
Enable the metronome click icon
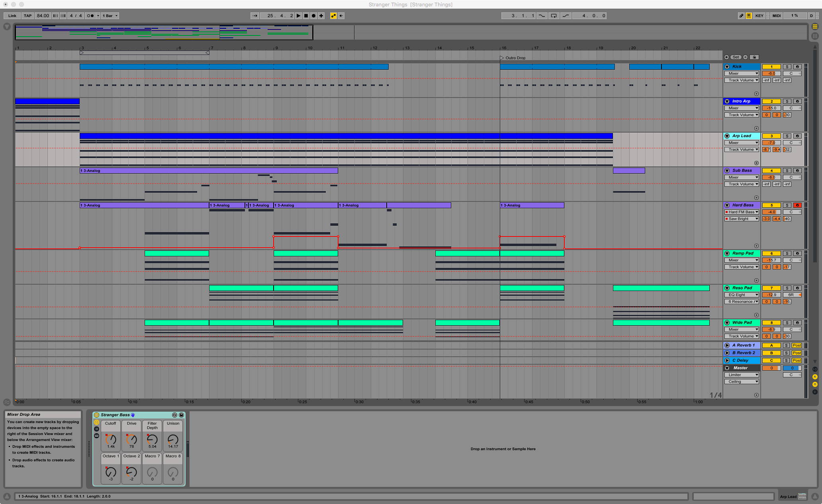(90, 15)
